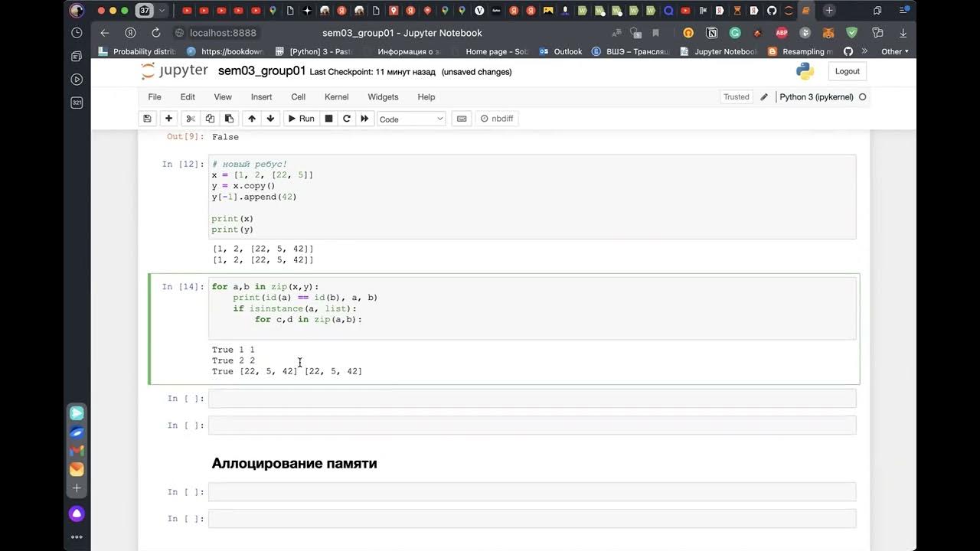Viewport: 980px width, 551px height.
Task: Move selected cell down arrow
Action: pos(270,119)
